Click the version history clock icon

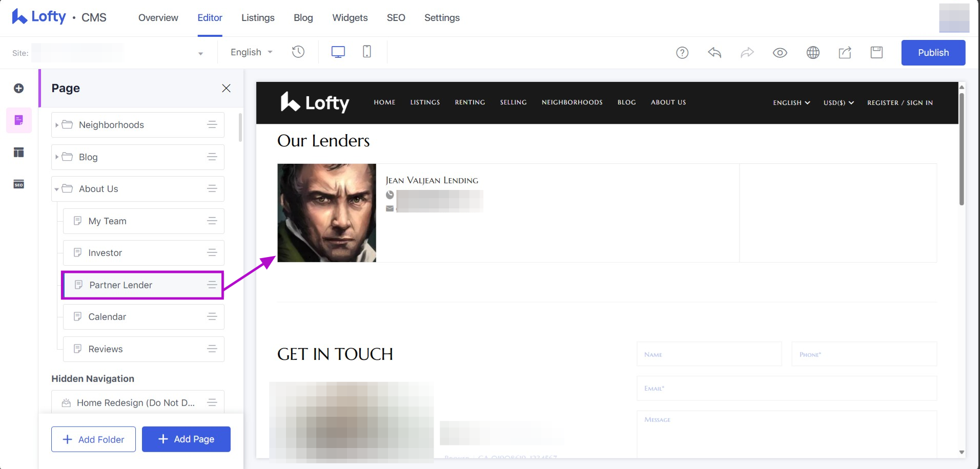coord(298,52)
